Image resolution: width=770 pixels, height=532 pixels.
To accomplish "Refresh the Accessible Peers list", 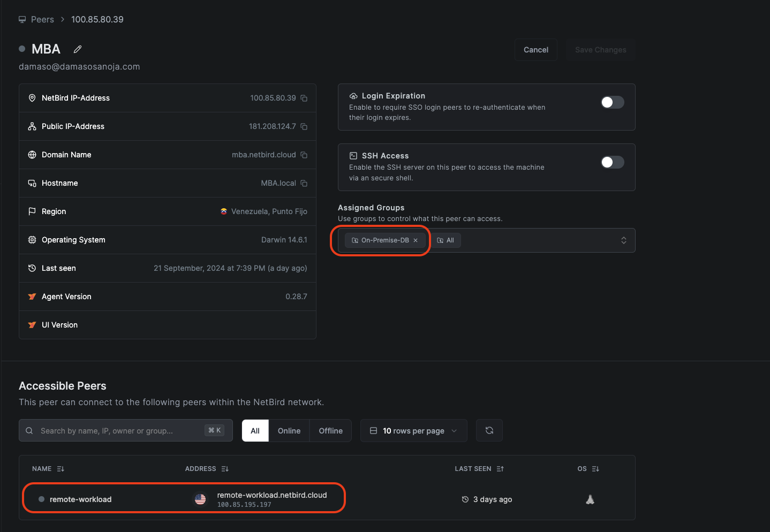I will click(489, 430).
